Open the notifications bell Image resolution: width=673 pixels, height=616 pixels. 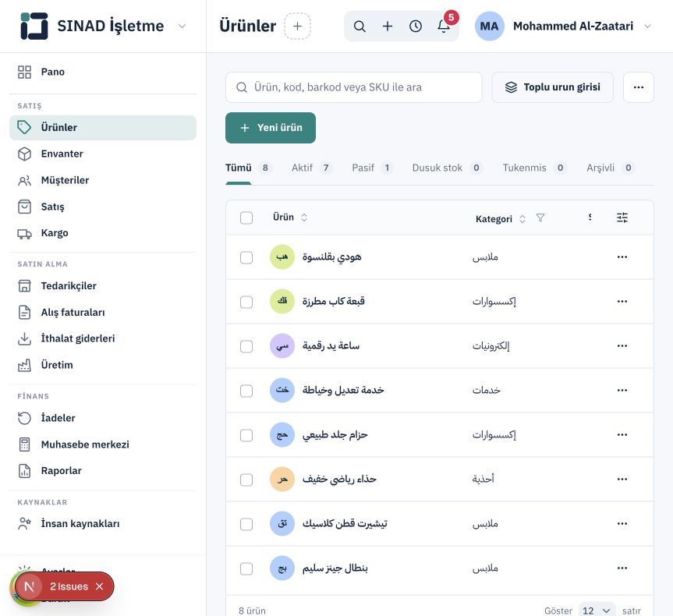click(x=444, y=27)
